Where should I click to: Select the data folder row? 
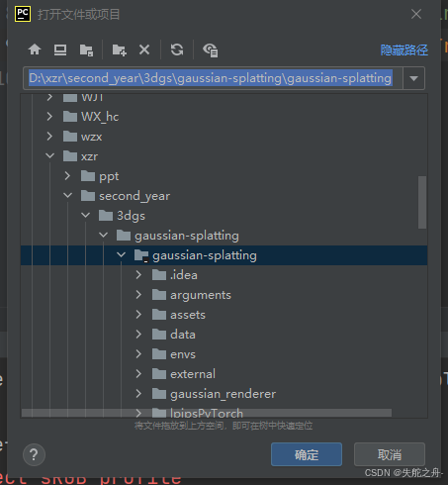[224, 335]
